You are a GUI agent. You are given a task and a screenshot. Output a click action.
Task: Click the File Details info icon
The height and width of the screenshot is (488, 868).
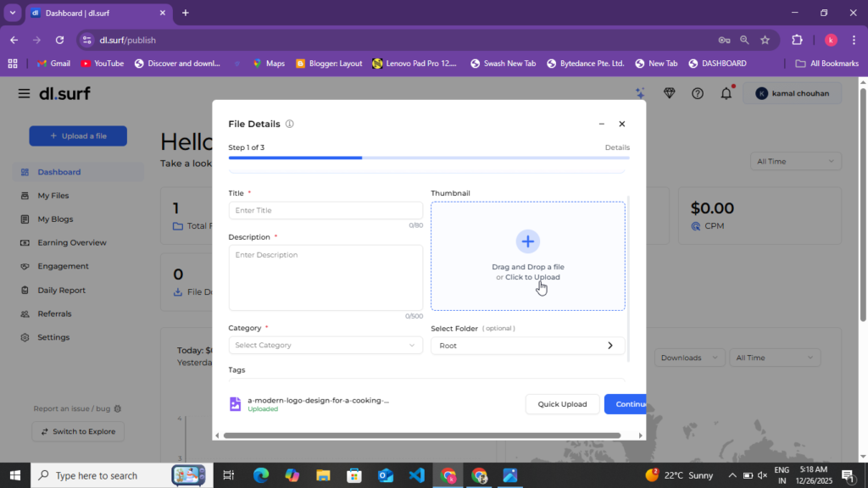(289, 124)
